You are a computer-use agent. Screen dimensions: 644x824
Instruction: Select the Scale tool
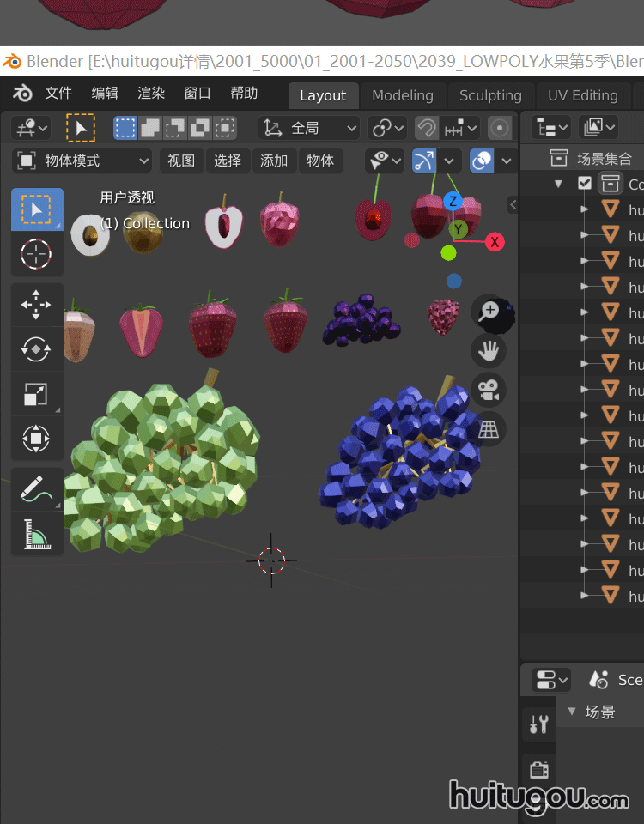click(x=36, y=394)
